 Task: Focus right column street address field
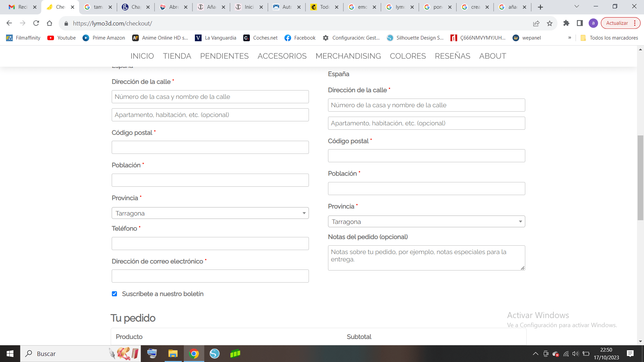426,105
